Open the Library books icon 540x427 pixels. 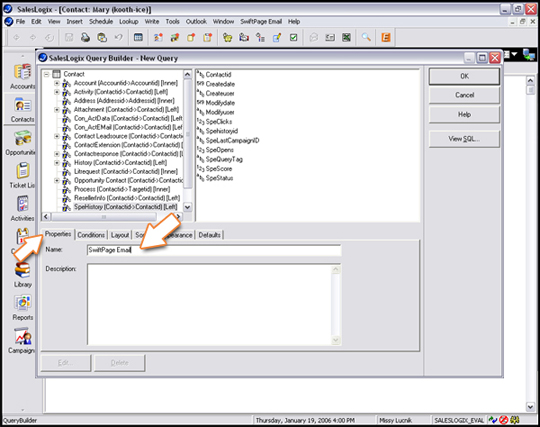coord(22,270)
